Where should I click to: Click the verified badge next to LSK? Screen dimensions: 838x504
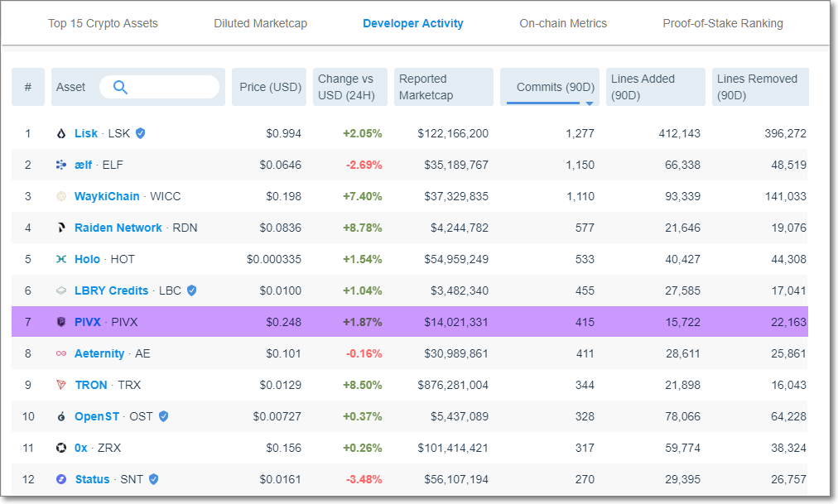click(141, 133)
